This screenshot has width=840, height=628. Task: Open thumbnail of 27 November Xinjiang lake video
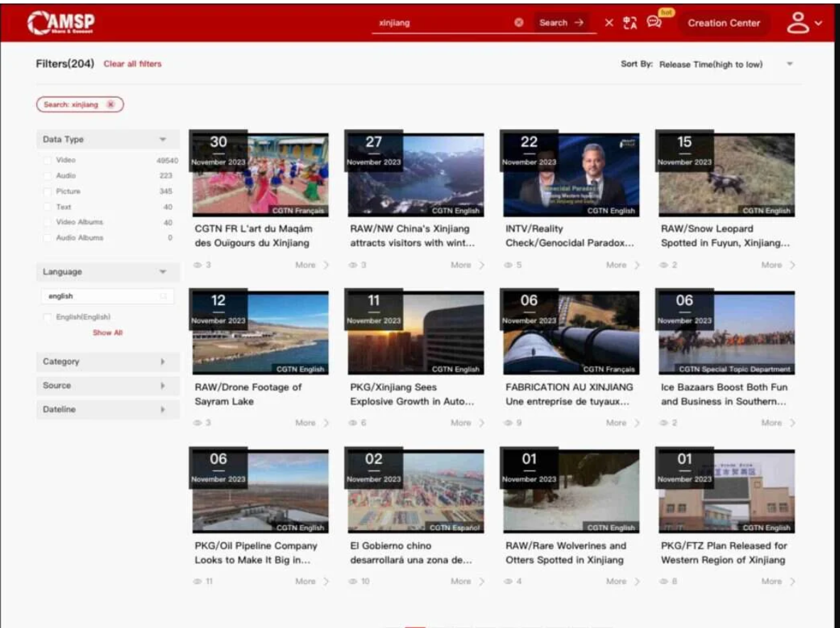tap(415, 175)
